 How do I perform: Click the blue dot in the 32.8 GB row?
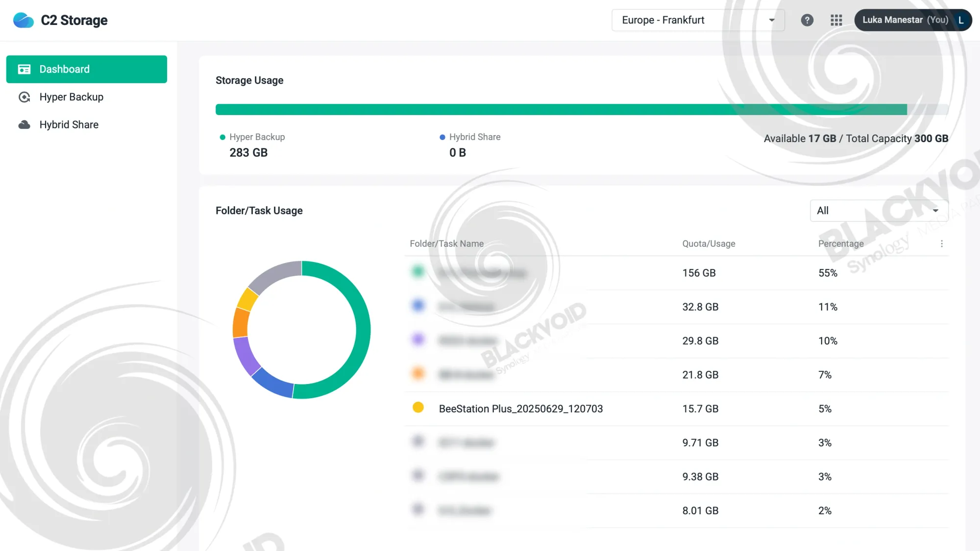[418, 305]
